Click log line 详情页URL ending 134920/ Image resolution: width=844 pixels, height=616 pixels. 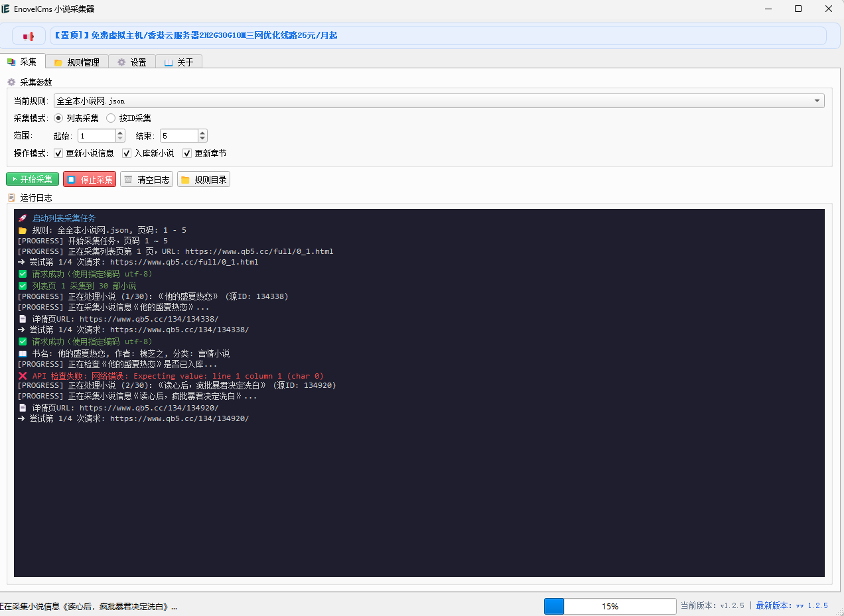click(118, 408)
